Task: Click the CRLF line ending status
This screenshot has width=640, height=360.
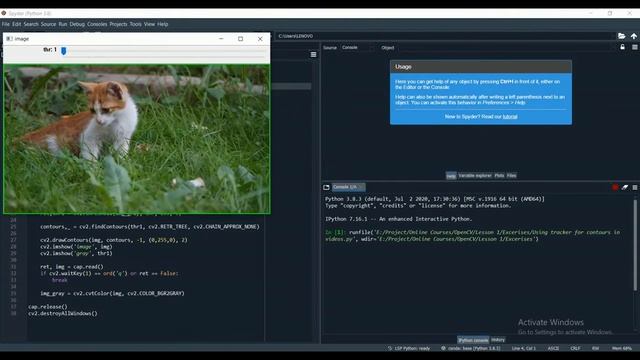Action: point(575,348)
